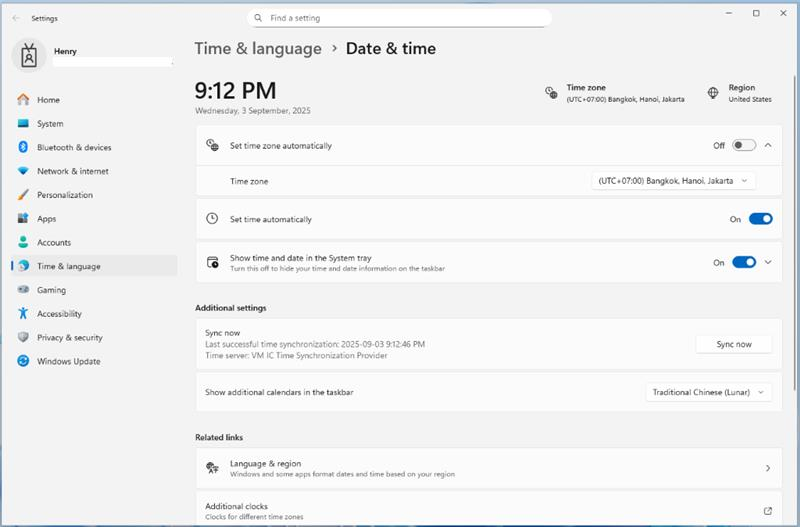Screen dimensions: 800x527
Task: Disable Show time and date in System tray
Action: (x=744, y=262)
